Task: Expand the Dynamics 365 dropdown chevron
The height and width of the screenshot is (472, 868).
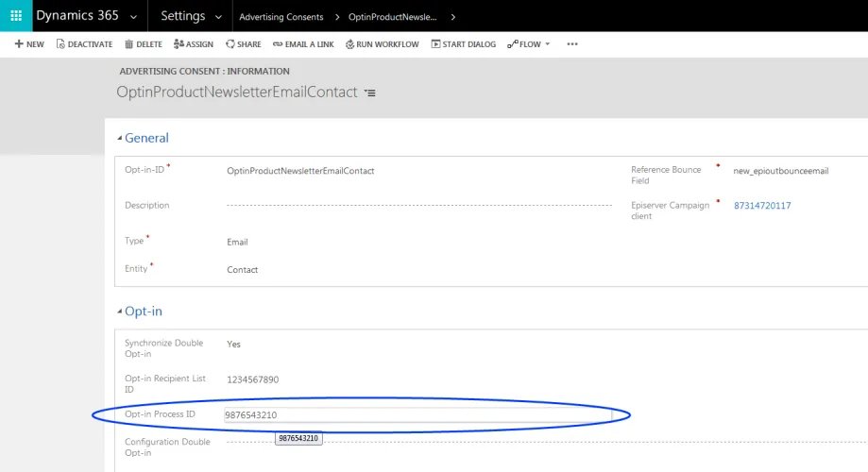Action: [133, 17]
